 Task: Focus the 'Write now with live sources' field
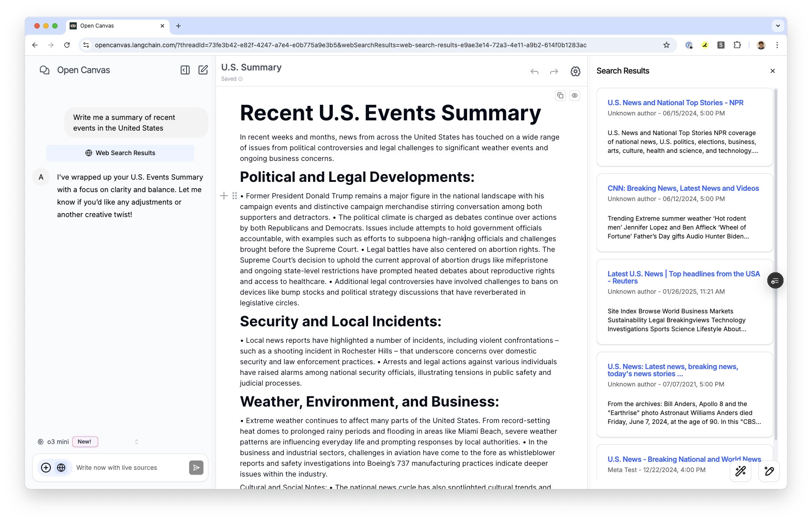coord(129,468)
